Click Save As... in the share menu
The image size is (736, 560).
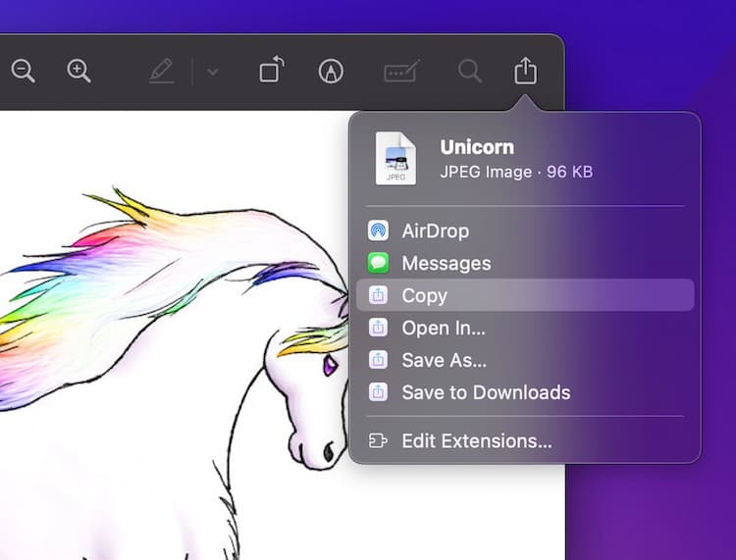click(444, 360)
